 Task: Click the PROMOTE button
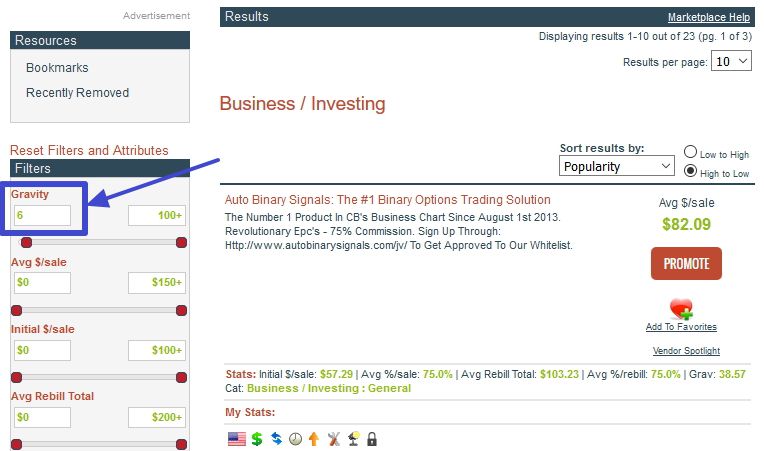[686, 263]
